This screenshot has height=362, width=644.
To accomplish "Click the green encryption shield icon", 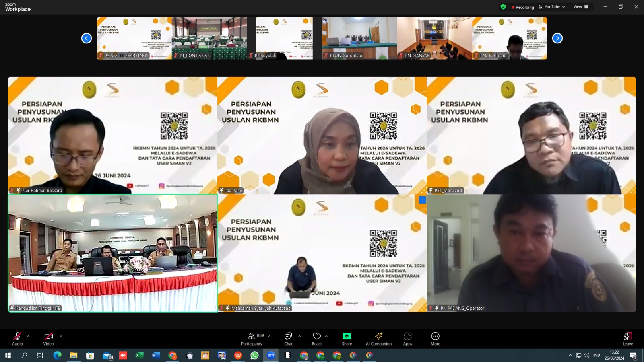I will coord(503,7).
